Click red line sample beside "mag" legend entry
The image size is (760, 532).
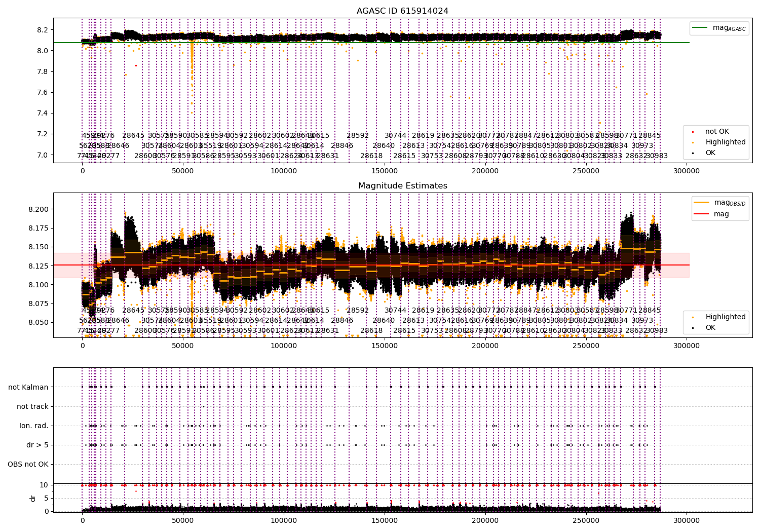click(702, 214)
